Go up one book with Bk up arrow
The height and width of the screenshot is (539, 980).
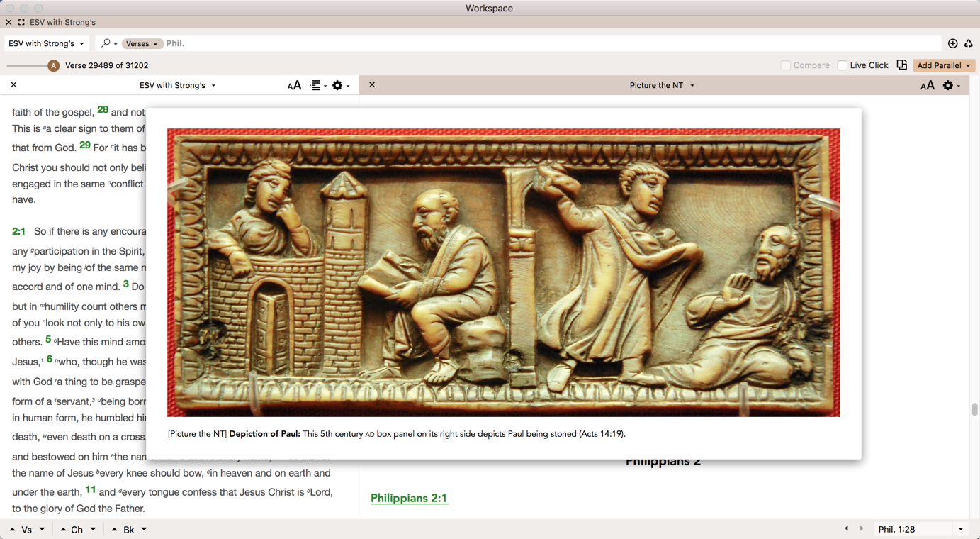point(114,529)
